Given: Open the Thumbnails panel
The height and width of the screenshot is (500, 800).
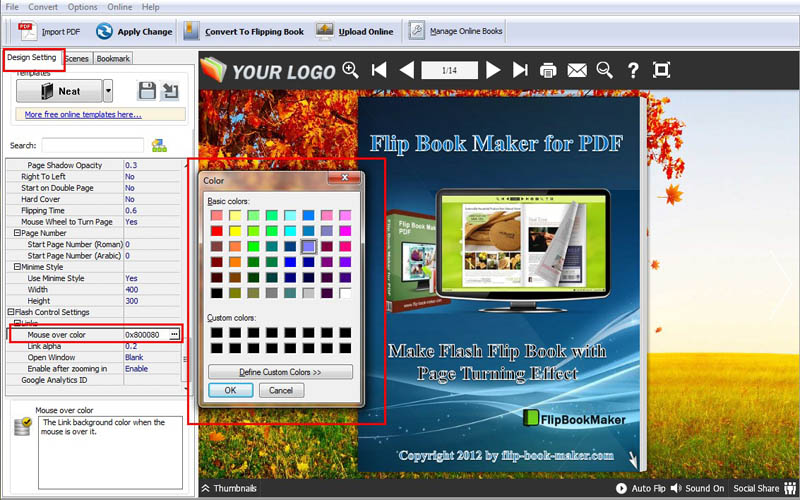Looking at the screenshot, I should click(229, 488).
